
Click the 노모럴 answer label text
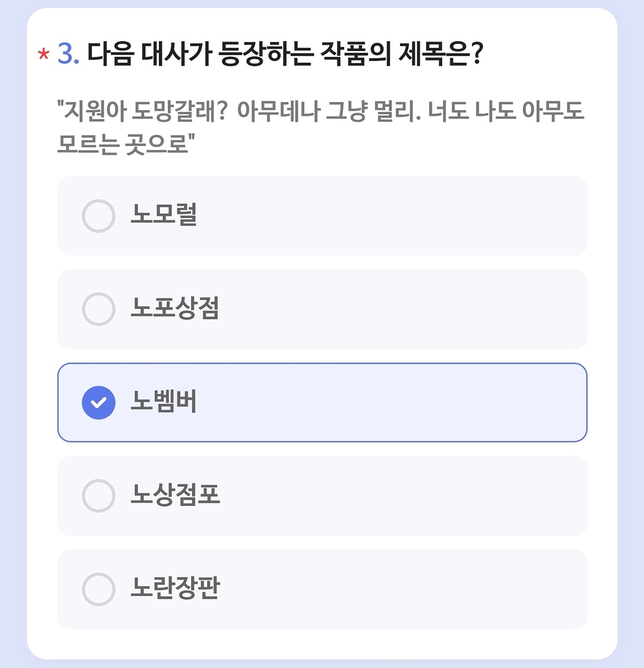click(x=164, y=215)
